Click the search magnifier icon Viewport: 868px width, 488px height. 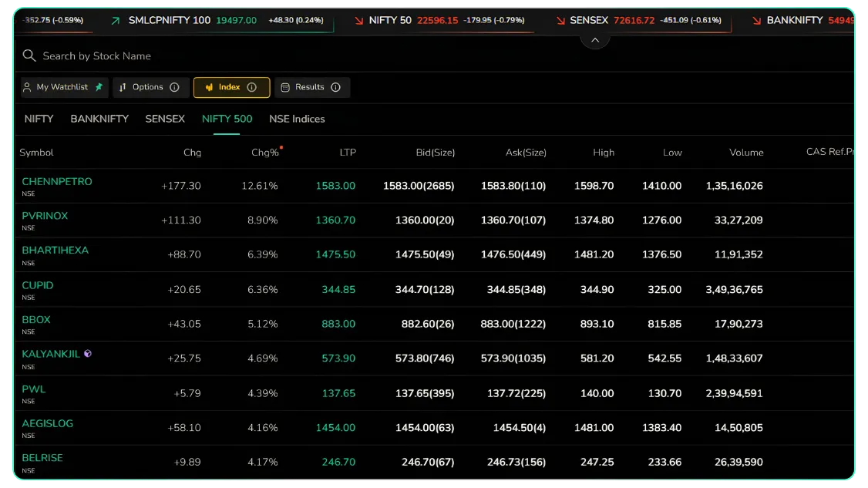point(29,56)
